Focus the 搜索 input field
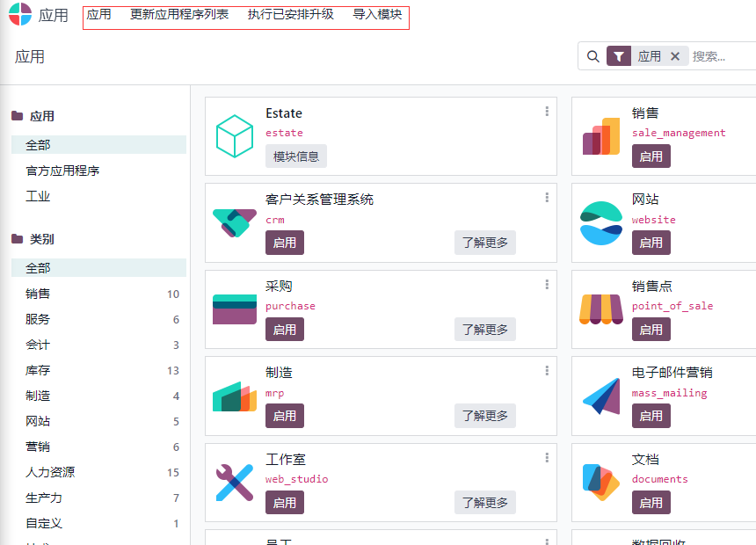 pyautogui.click(x=721, y=56)
